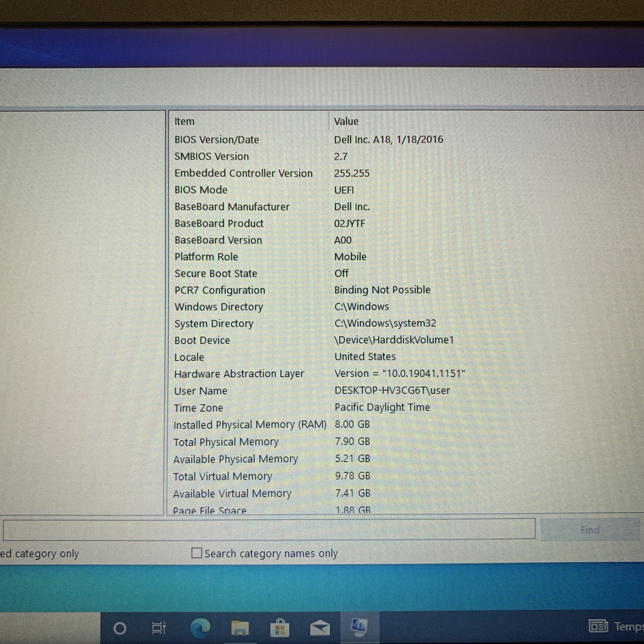This screenshot has width=644, height=644.
Task: Select the SMBIOS Version row
Action: click(406, 156)
